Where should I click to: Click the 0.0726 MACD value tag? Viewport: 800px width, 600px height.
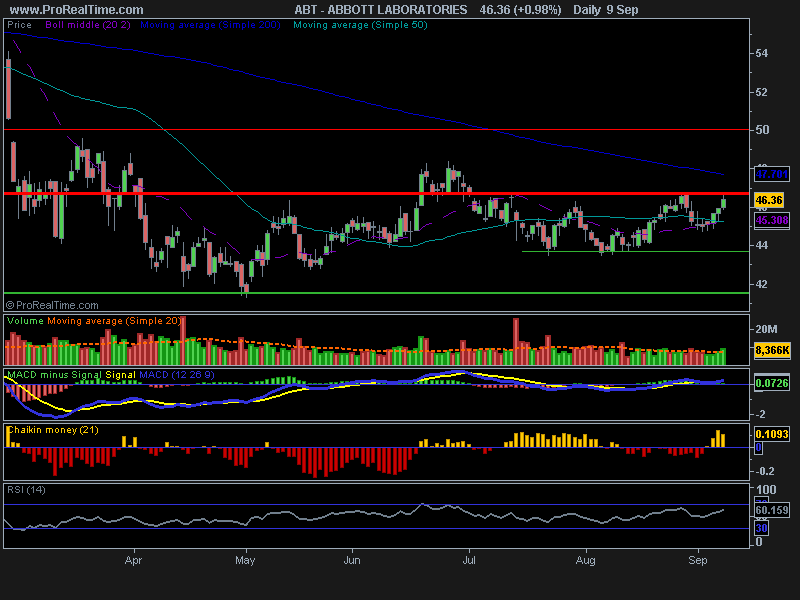pyautogui.click(x=772, y=383)
